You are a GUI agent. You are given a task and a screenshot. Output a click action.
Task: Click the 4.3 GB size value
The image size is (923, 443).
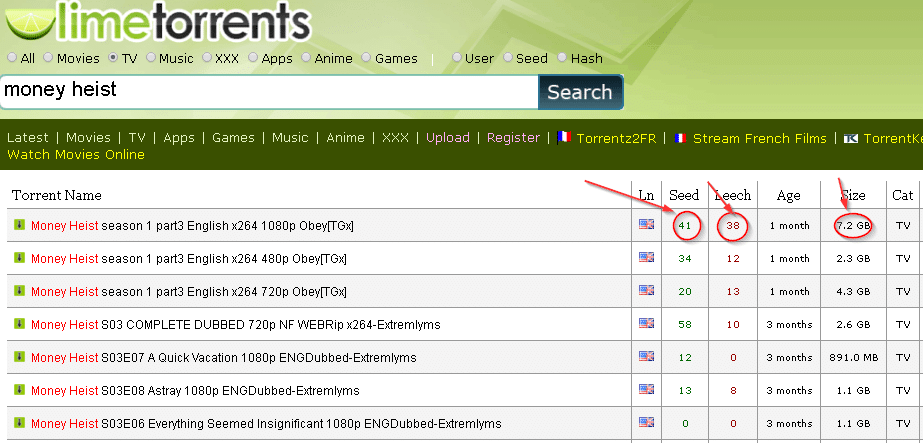pyautogui.click(x=853, y=292)
